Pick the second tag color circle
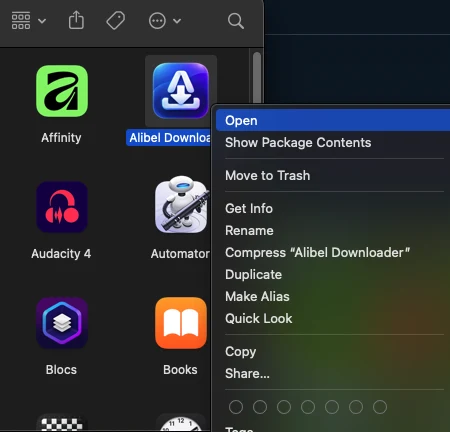The image size is (450, 432). tap(260, 407)
